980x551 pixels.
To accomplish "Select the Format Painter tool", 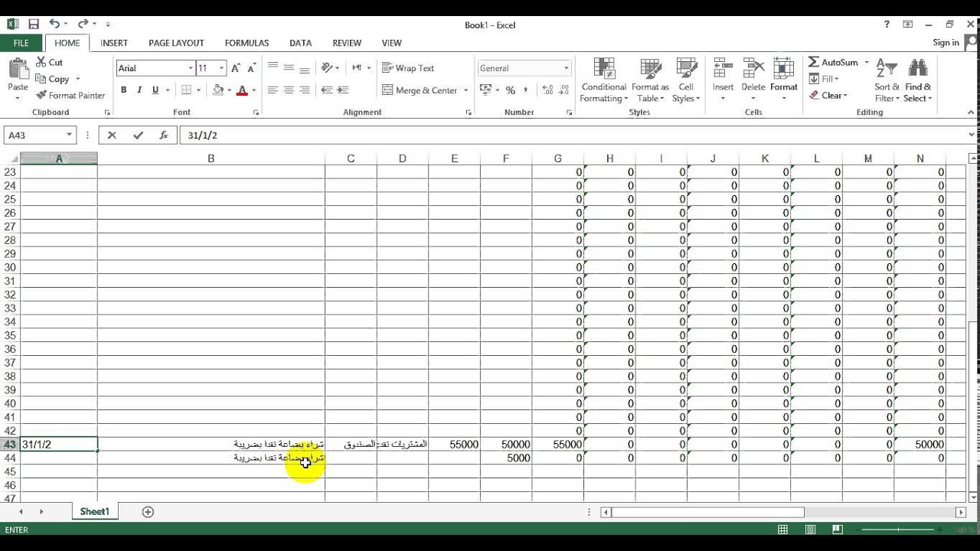I will tap(70, 96).
